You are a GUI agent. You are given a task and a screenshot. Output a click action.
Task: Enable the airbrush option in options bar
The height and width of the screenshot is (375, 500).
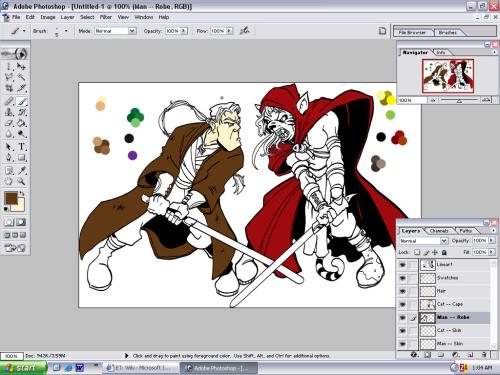coord(245,31)
